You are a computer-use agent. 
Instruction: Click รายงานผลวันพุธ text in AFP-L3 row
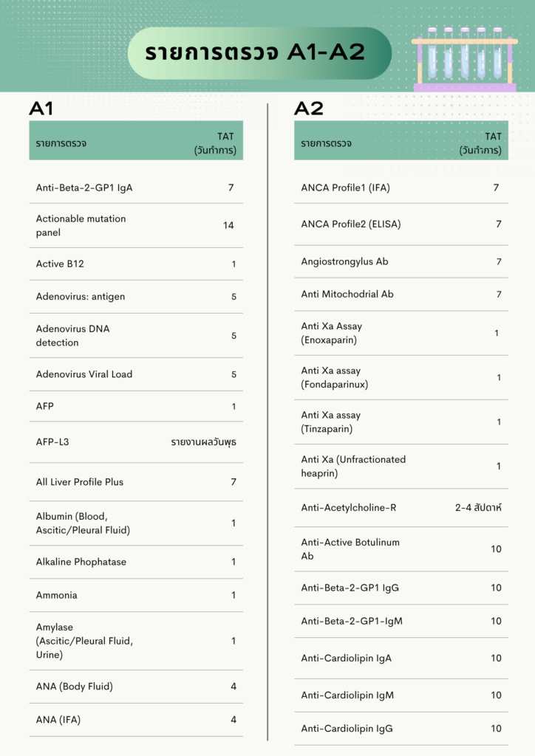203,442
